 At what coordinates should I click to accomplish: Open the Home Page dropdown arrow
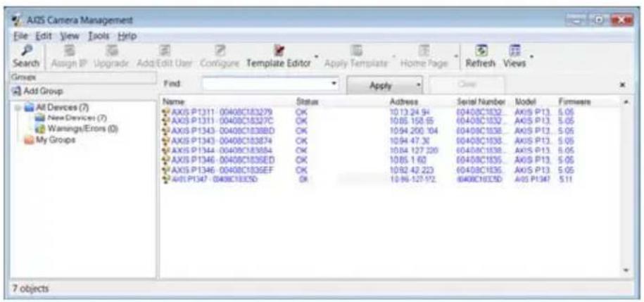455,56
